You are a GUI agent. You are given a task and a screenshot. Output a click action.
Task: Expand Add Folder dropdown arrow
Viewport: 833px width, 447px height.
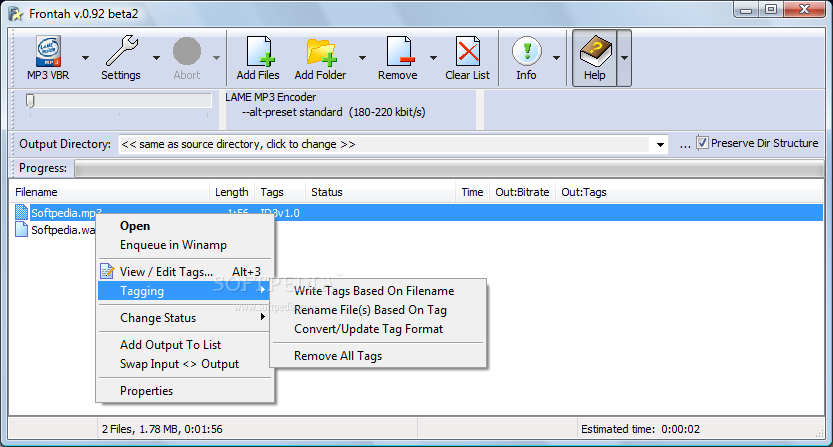[362, 57]
